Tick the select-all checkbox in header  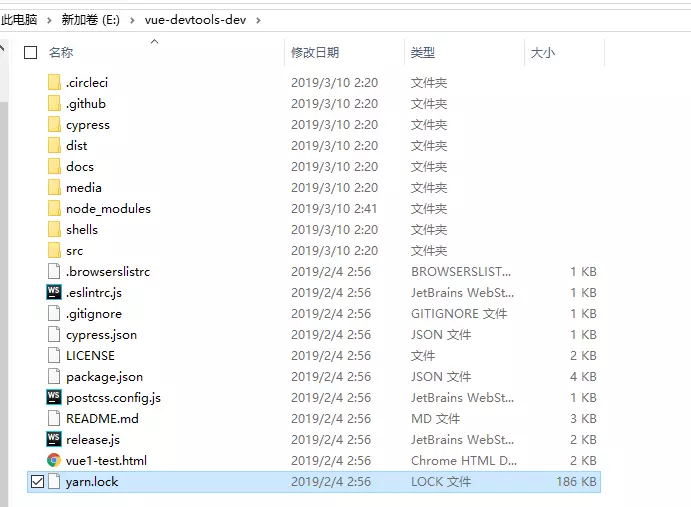coord(30,52)
